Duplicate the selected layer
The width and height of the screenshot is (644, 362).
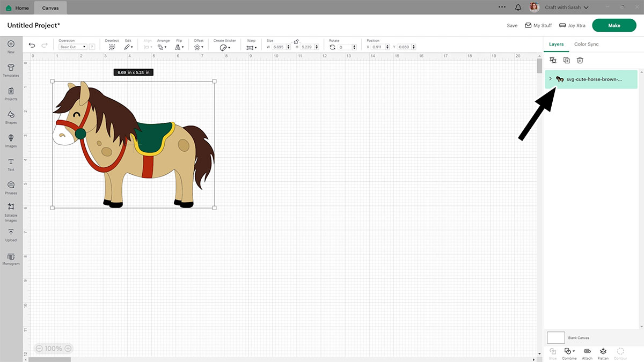(x=567, y=61)
